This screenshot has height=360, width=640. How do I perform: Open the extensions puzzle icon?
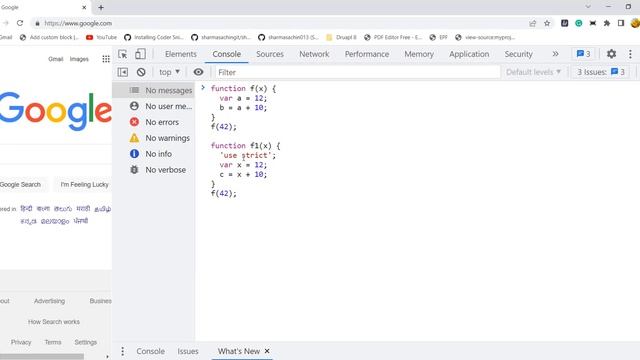pos(607,23)
